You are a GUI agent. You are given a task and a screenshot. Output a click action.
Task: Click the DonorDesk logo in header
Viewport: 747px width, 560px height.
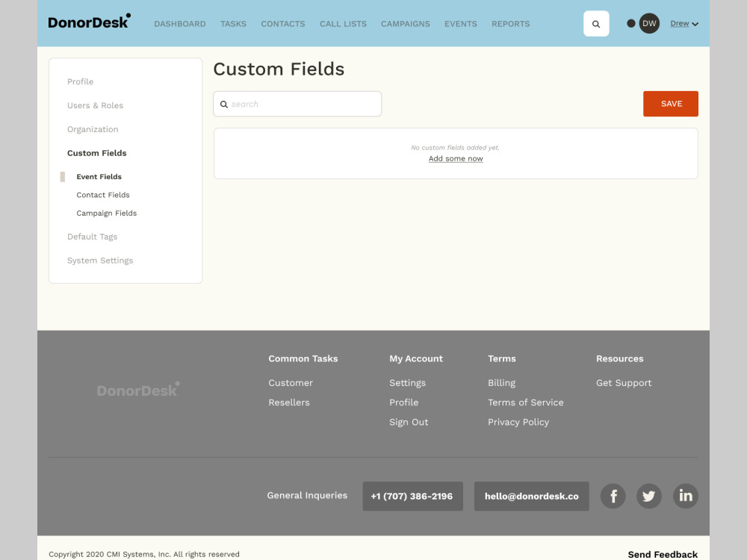[x=89, y=22]
